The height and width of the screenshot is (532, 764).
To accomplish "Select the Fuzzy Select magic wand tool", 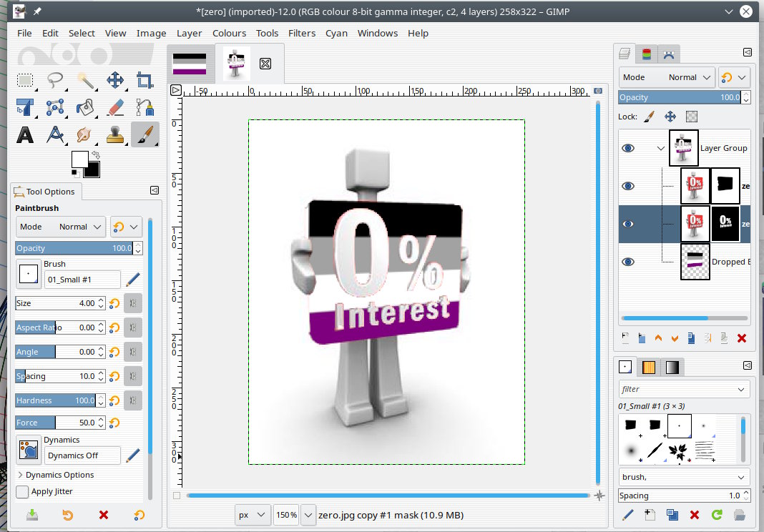I will pyautogui.click(x=85, y=80).
